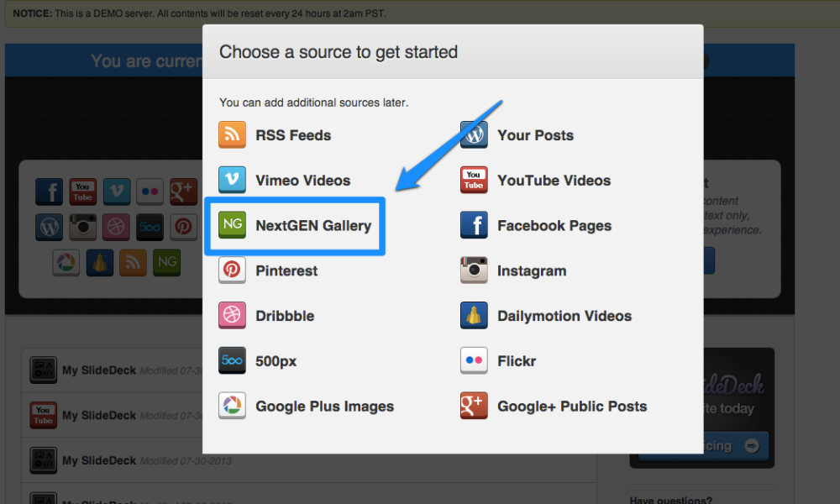This screenshot has height=504, width=840.
Task: Click the green NG NextGEN Gallery icon
Action: 232,224
